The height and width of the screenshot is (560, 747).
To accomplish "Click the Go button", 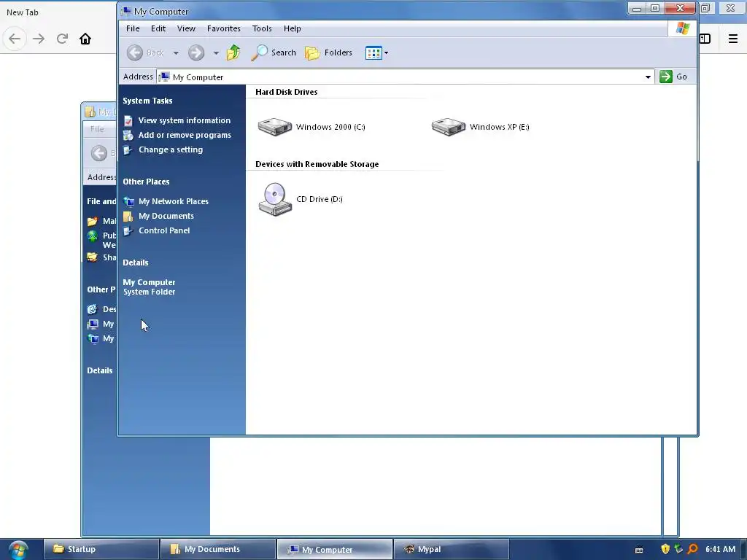I will point(673,77).
